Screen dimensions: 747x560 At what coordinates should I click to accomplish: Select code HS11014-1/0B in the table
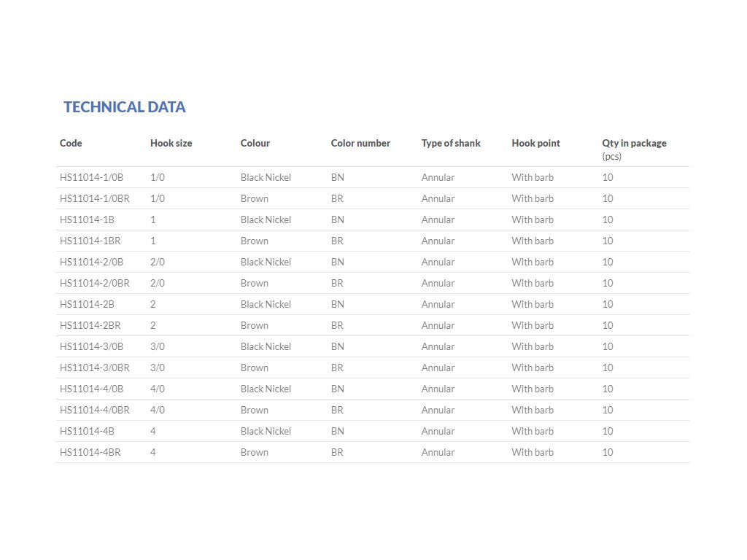(x=91, y=177)
